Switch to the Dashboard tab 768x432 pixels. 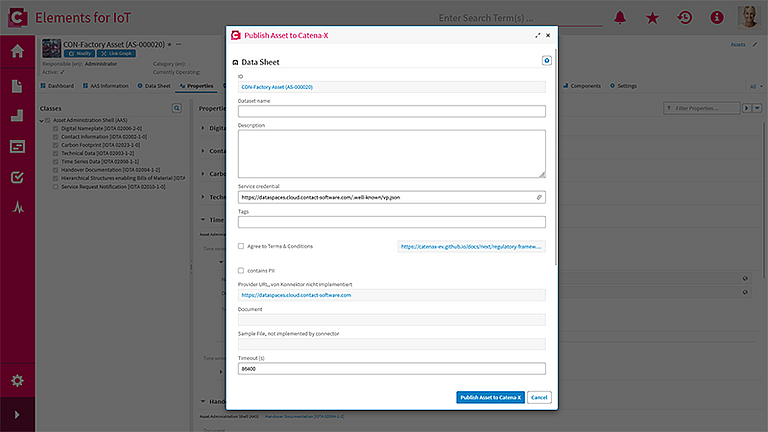click(x=57, y=86)
